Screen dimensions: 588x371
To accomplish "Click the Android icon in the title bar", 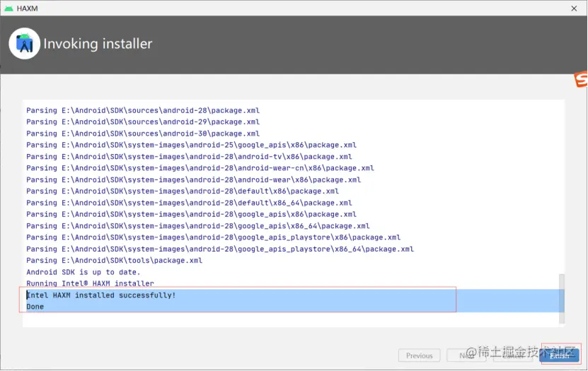I will (8, 8).
